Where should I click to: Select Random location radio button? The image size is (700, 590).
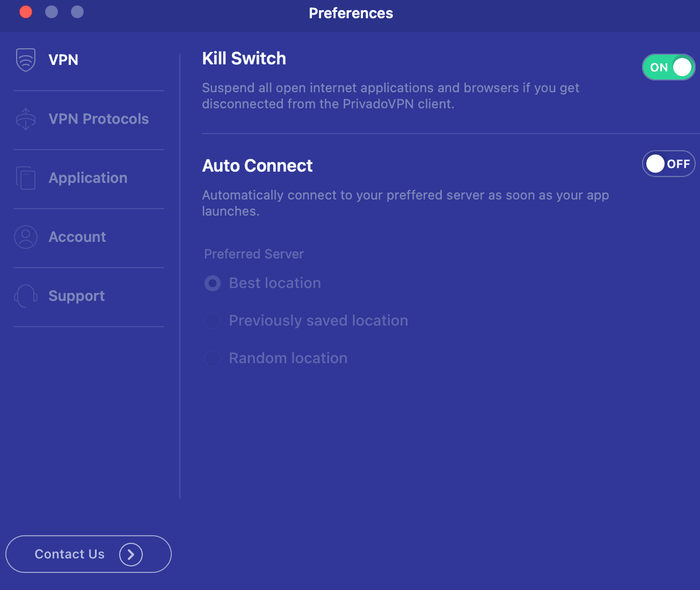pos(213,358)
